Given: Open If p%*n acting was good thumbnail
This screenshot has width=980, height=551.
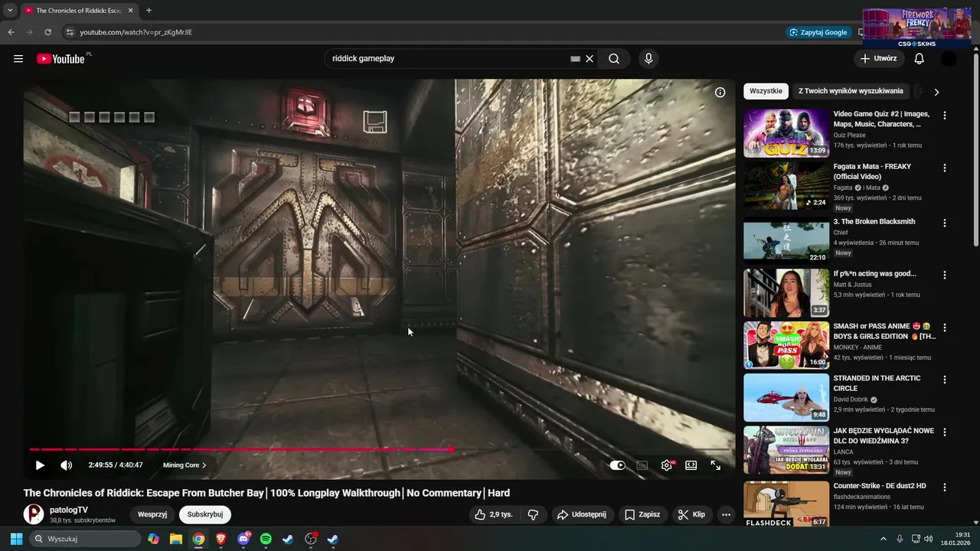Looking at the screenshot, I should 786,293.
